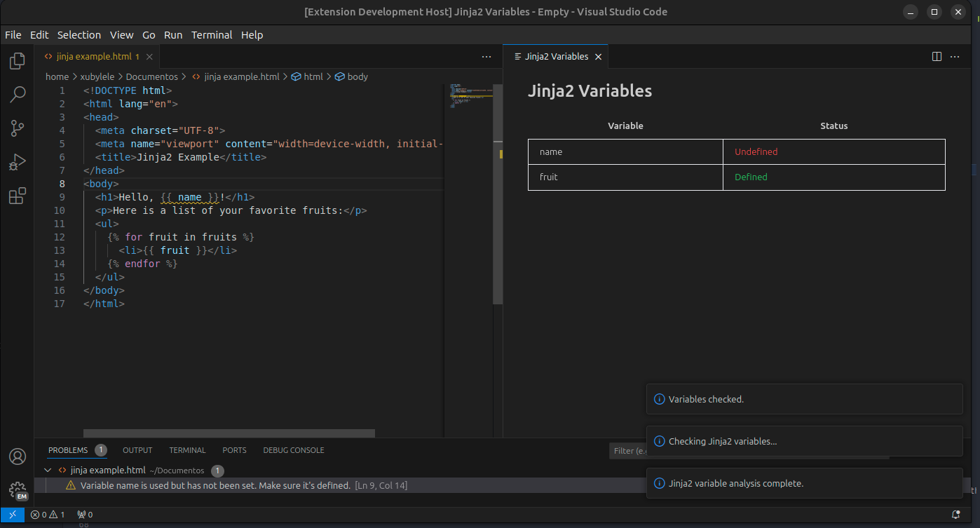Click the html symbol in breadcrumb
Screen dimensions: 980x528
click(307, 77)
